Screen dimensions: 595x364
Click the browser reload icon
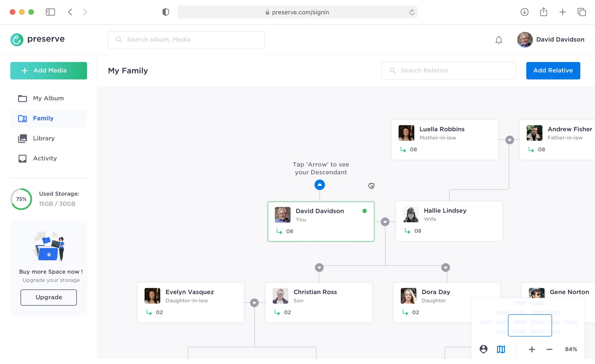click(x=412, y=12)
